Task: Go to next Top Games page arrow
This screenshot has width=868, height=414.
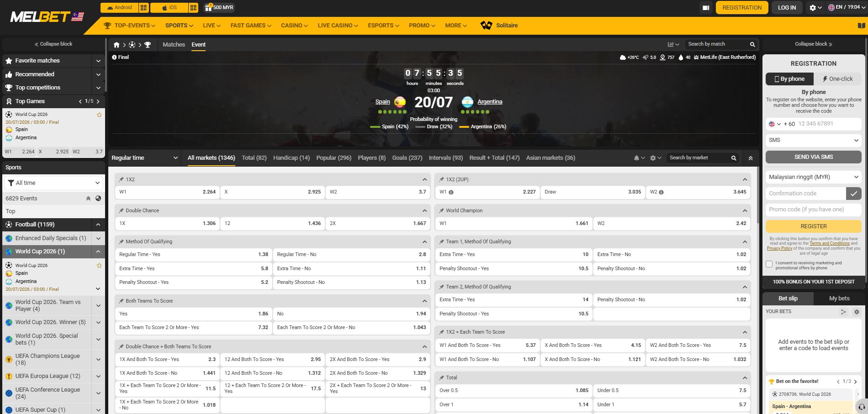Action: [x=98, y=101]
